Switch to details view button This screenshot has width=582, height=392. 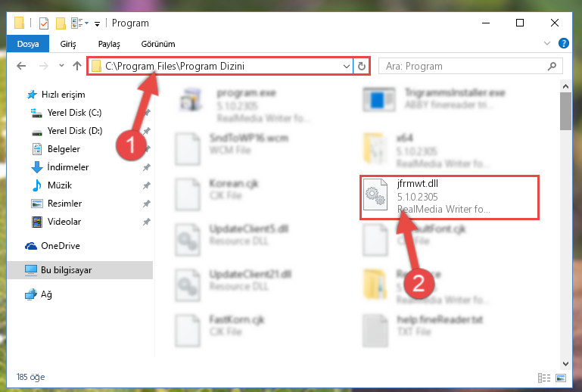point(544,378)
